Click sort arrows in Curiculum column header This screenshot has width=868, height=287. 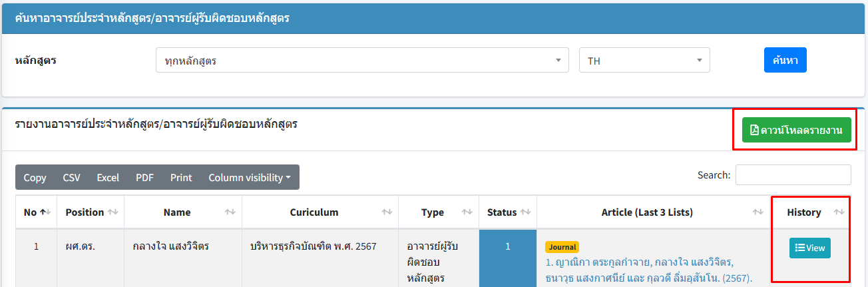387,212
